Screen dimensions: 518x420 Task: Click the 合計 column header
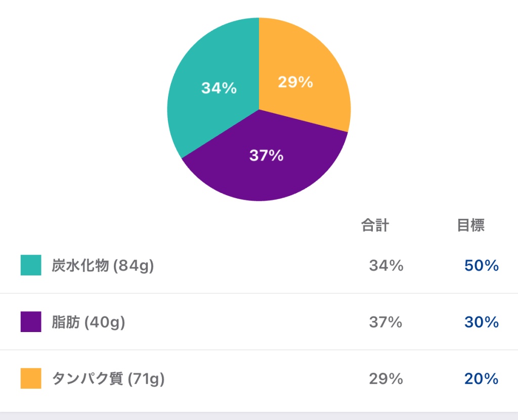(375, 225)
